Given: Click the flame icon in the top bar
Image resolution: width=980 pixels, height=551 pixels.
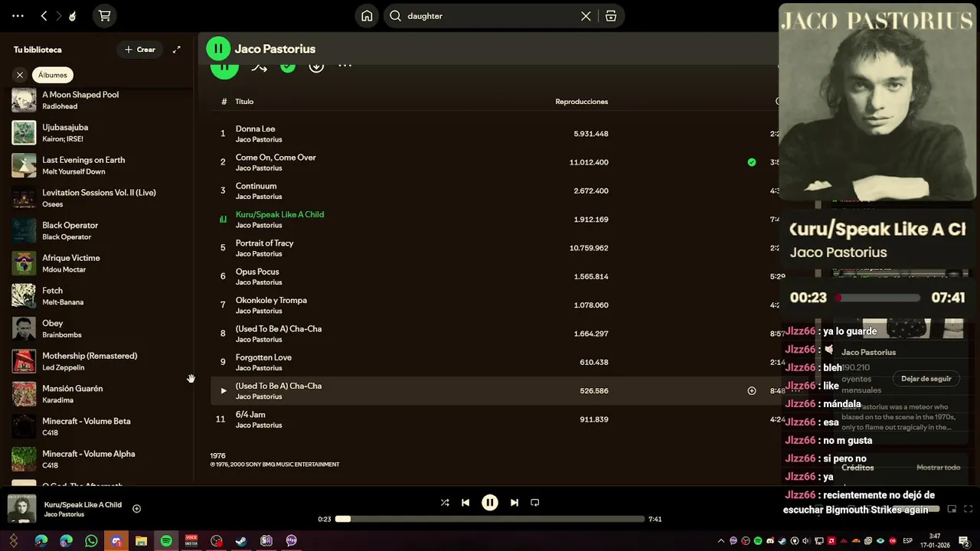Looking at the screenshot, I should coord(72,16).
